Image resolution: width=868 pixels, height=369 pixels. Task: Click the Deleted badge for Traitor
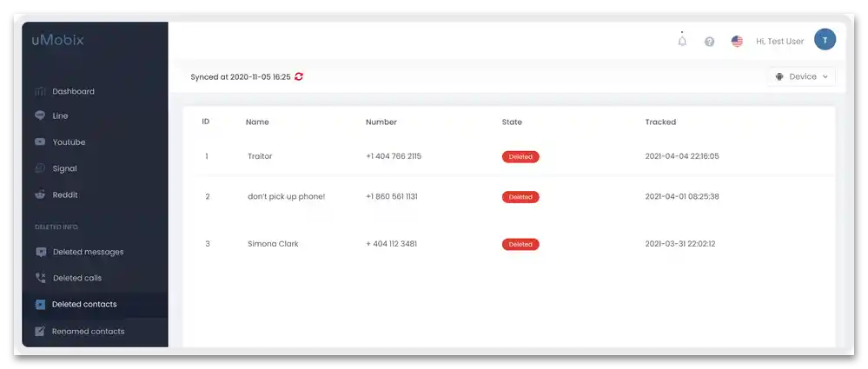click(520, 156)
